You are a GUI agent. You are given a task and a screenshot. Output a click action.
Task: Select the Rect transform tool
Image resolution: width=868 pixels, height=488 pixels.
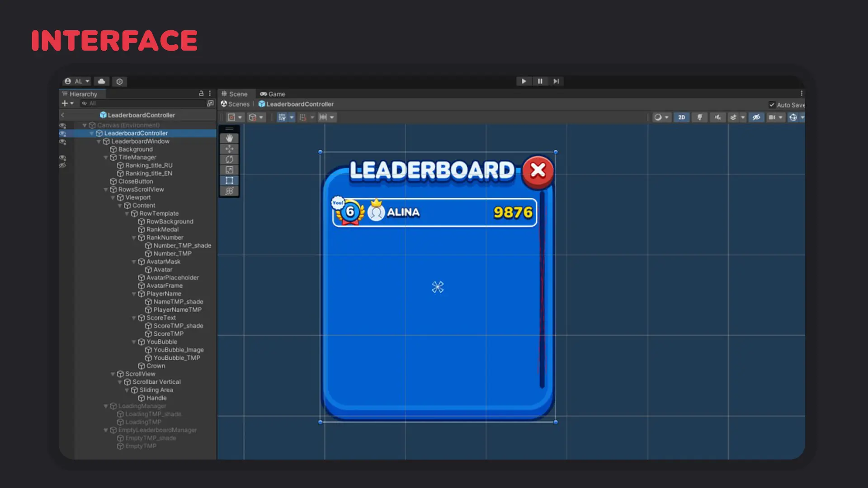229,180
